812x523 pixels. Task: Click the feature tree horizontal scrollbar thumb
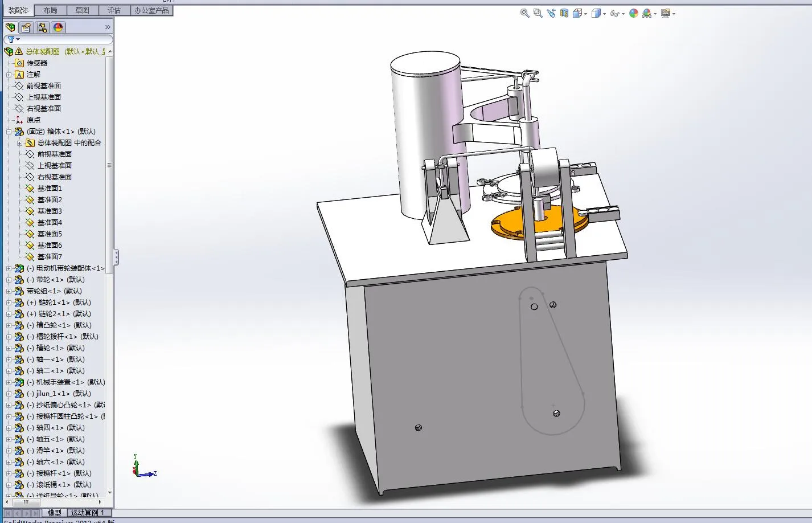[26, 502]
